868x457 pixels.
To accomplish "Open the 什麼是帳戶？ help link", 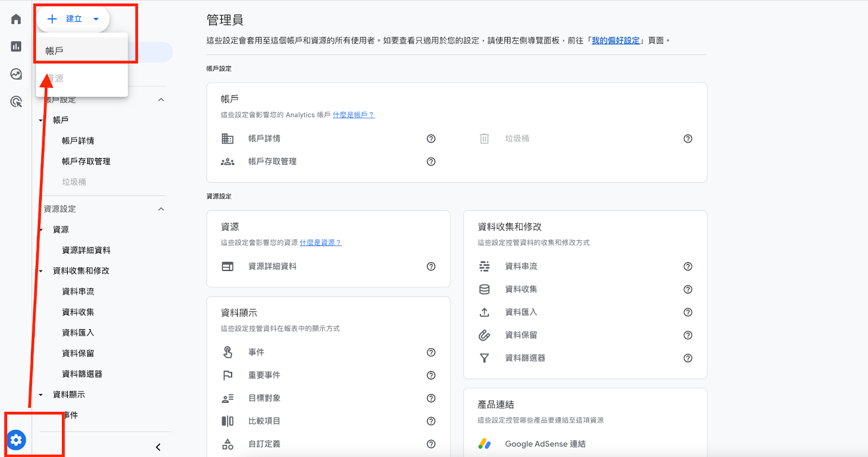I will tap(354, 115).
